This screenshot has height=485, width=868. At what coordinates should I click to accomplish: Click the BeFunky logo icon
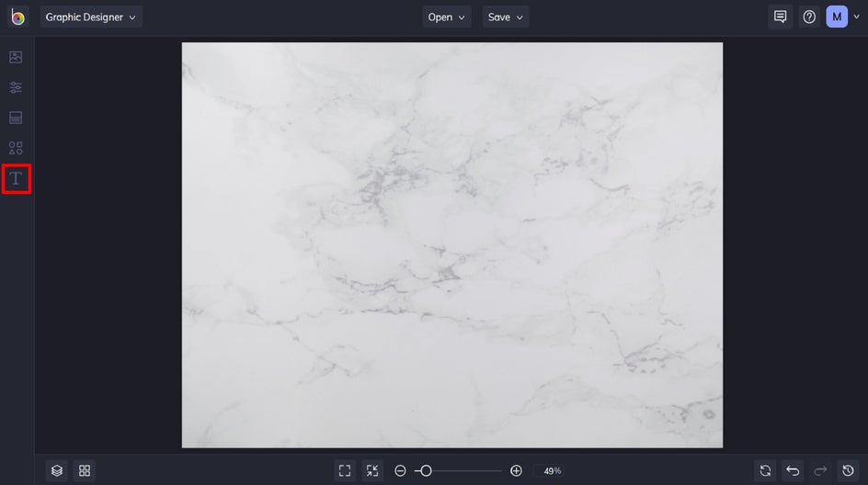pyautogui.click(x=17, y=17)
